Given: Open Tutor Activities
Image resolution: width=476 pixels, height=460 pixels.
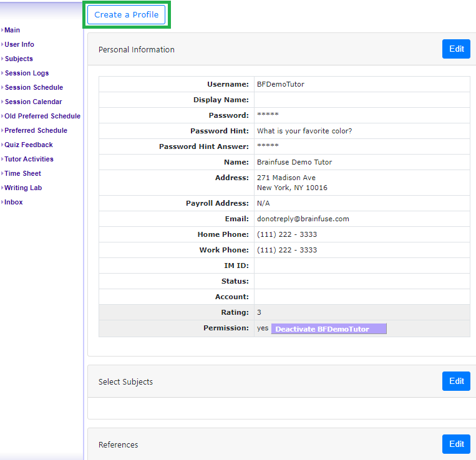Looking at the screenshot, I should 29,159.
